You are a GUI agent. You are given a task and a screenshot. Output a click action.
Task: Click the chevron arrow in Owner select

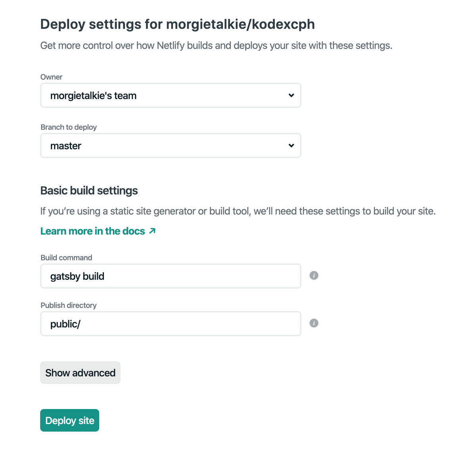point(291,96)
